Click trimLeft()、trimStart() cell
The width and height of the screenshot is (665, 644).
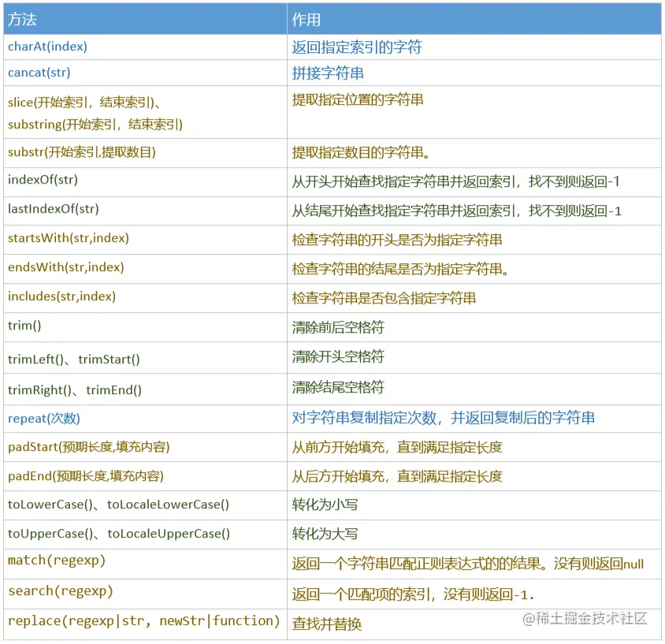[x=145, y=358]
